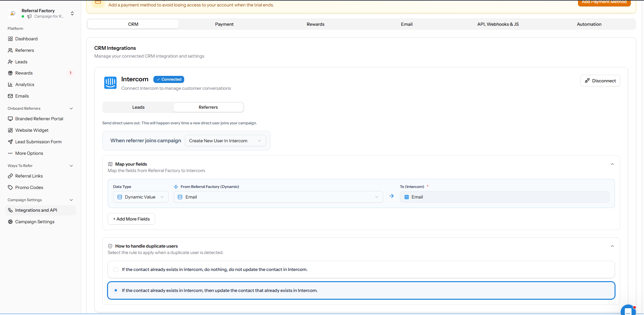Click the Rewards gift icon

10,73
